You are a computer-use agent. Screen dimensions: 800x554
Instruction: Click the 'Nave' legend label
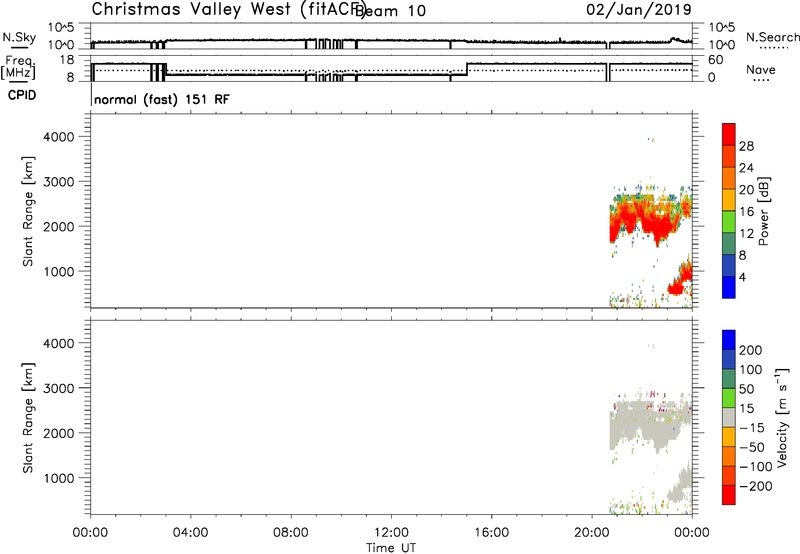point(761,70)
